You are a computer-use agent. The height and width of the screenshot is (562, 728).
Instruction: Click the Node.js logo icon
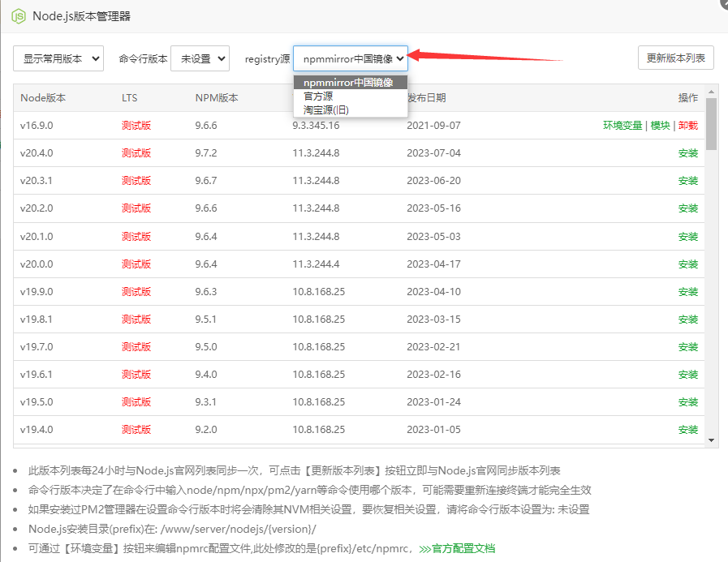pyautogui.click(x=19, y=16)
